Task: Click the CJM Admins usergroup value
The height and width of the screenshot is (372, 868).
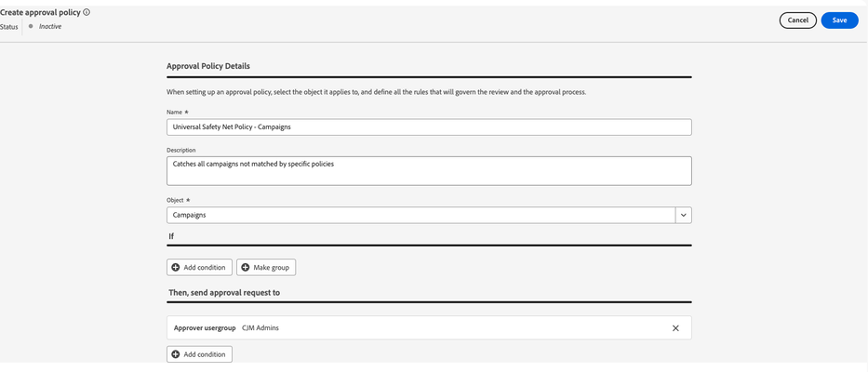Action: [260, 327]
